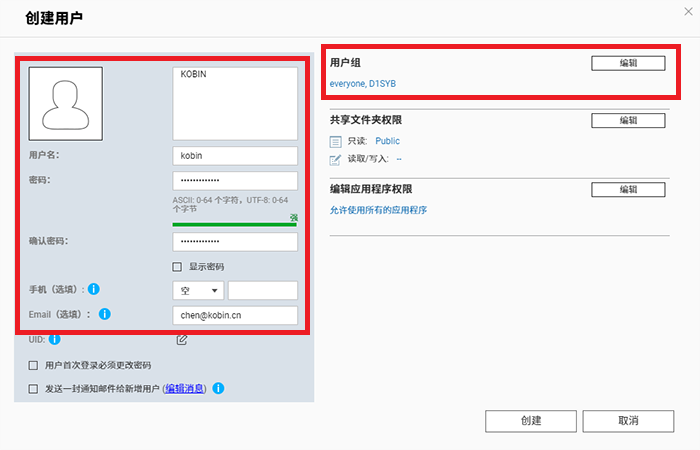This screenshot has width=700, height=450.
Task: Click the 用户组 section heading
Action: [345, 62]
